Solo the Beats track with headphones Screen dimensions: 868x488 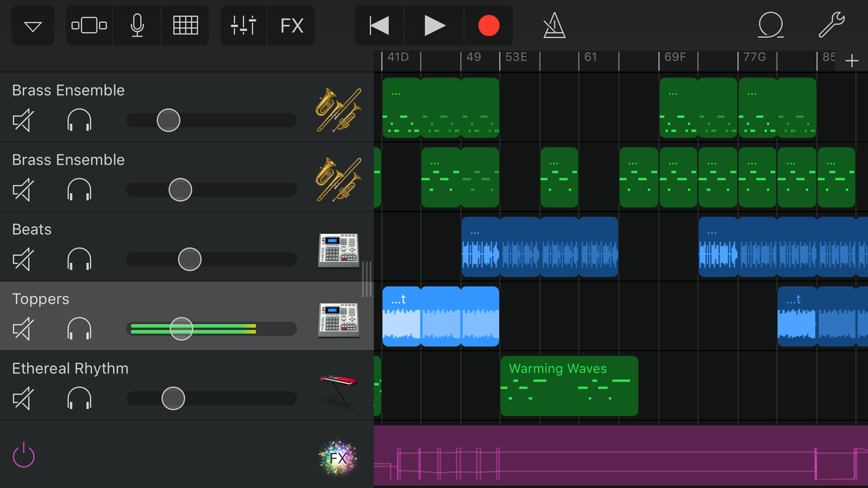[79, 260]
